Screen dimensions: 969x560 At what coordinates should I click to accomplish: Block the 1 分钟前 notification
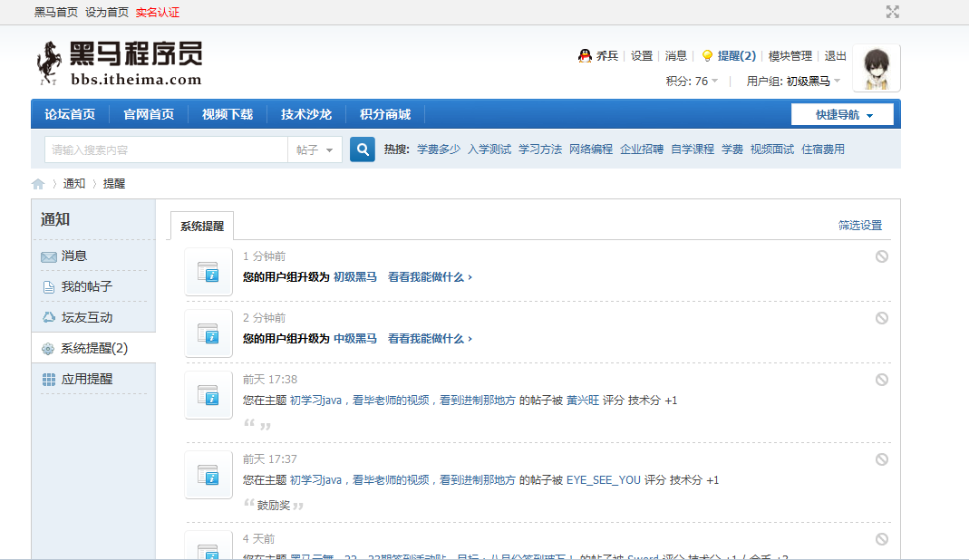(881, 256)
